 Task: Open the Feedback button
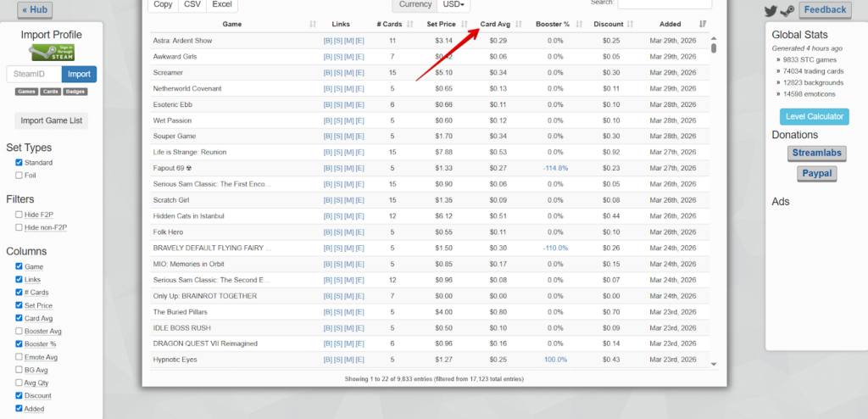(825, 10)
